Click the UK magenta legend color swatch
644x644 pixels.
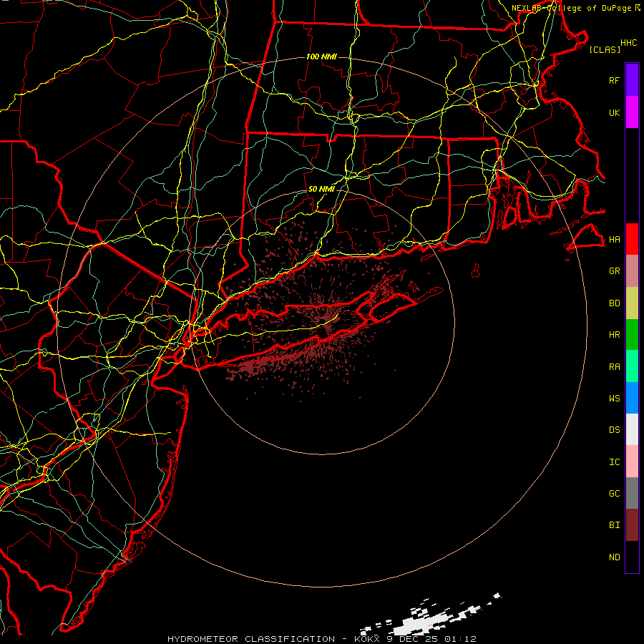[632, 112]
